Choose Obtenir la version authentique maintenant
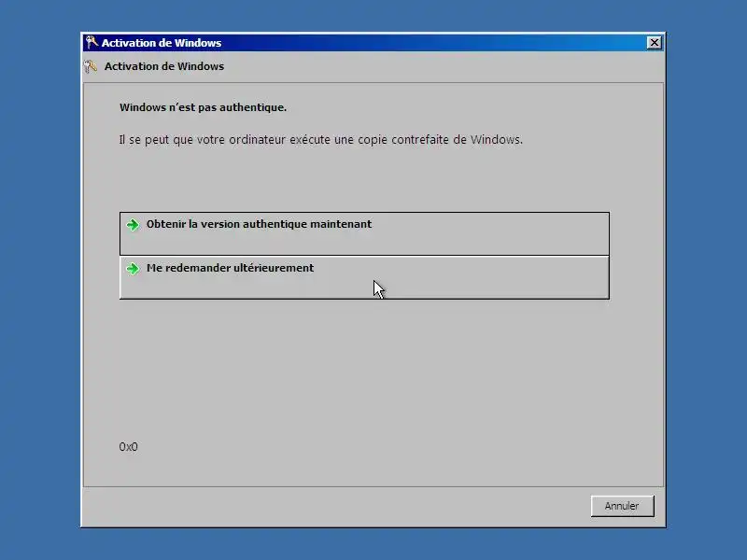This screenshot has width=747, height=560. (364, 234)
